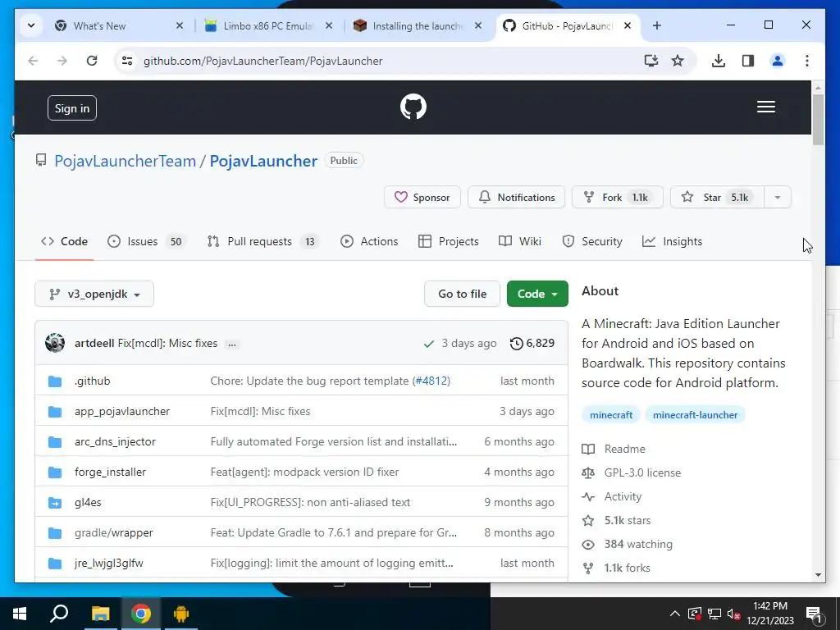Click the Sponsor button

click(x=422, y=197)
